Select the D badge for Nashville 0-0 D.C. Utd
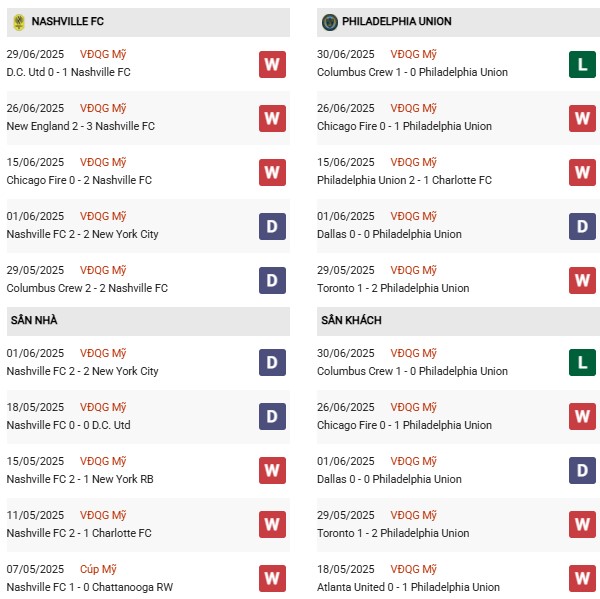 pos(272,417)
